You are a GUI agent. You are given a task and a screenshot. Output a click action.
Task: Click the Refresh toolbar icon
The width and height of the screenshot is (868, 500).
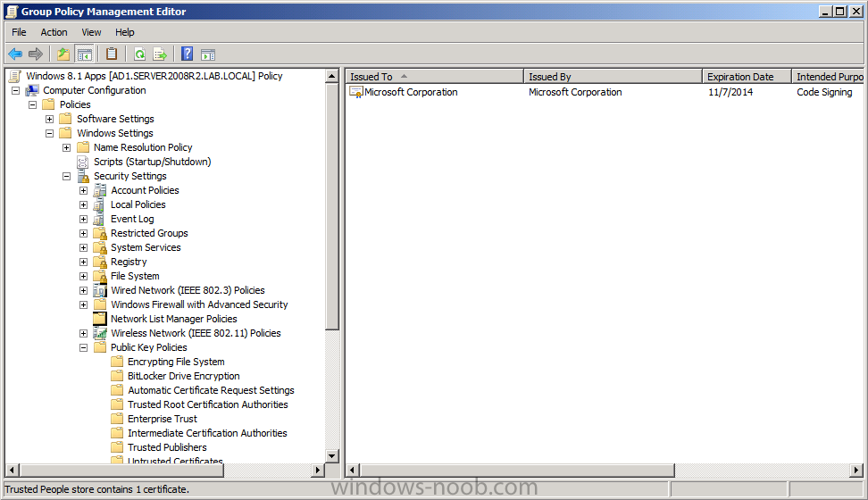tap(139, 54)
